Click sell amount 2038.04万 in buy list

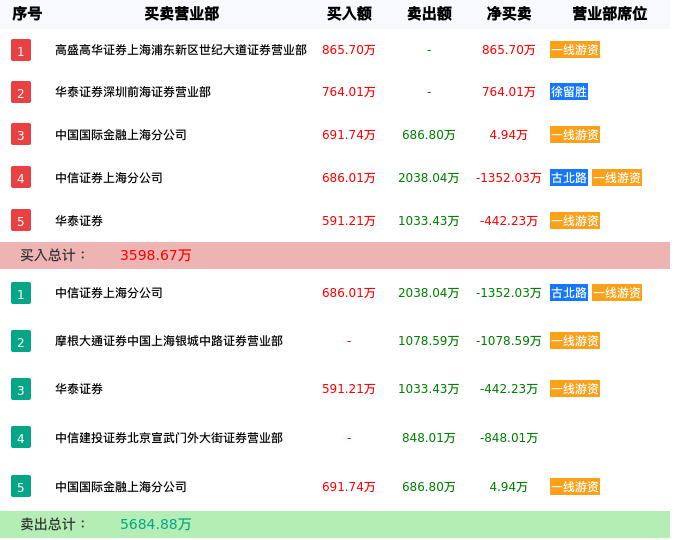[429, 178]
